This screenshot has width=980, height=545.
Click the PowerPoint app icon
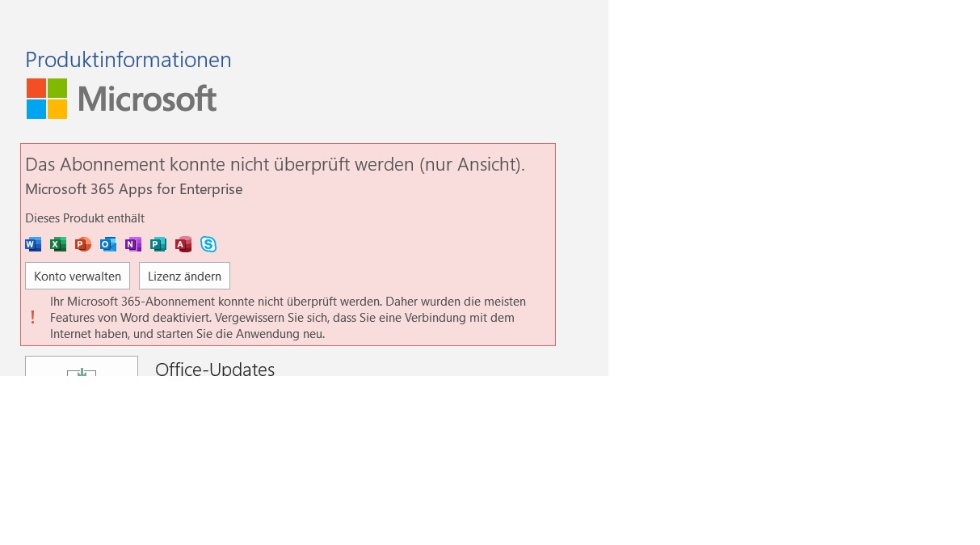[83, 244]
